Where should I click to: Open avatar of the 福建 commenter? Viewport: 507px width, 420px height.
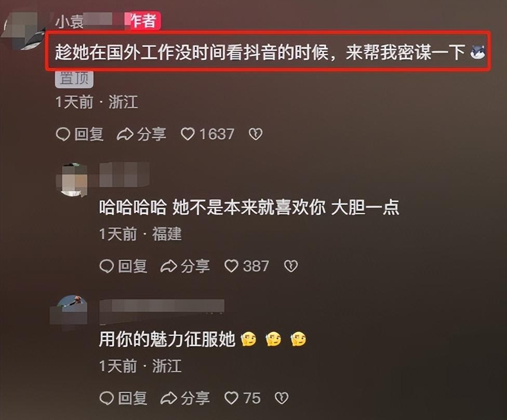click(x=72, y=180)
